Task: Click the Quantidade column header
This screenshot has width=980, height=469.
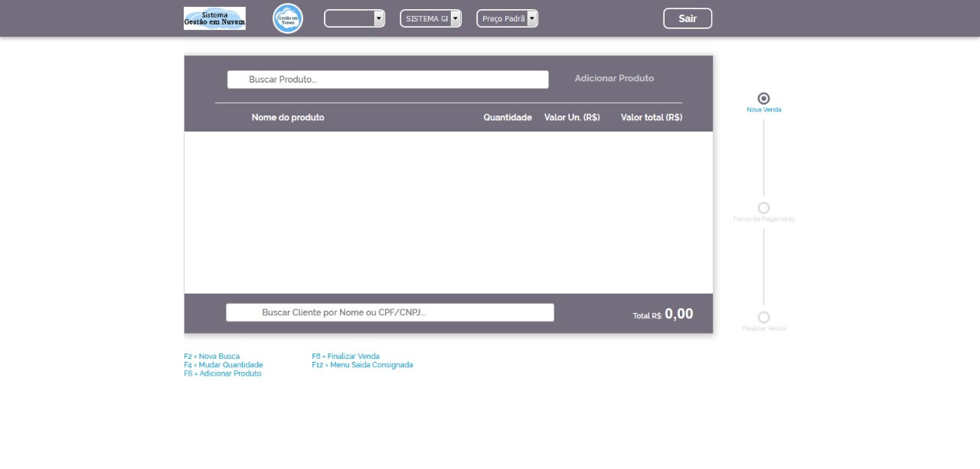Action: pyautogui.click(x=507, y=117)
